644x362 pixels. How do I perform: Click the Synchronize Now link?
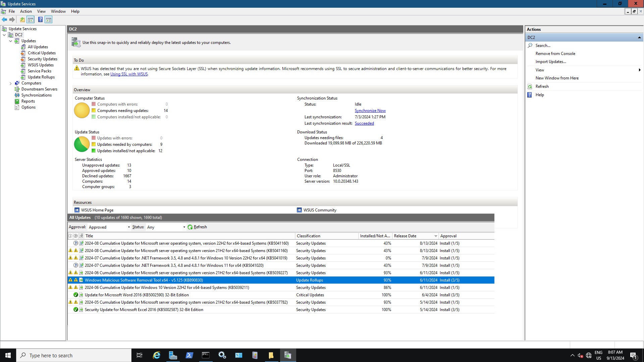click(370, 110)
